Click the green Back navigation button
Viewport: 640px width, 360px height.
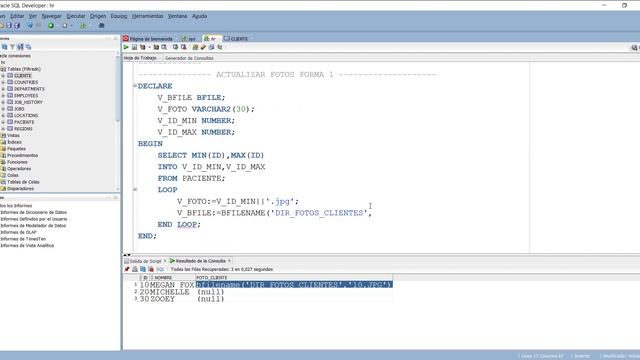pyautogui.click(x=51, y=25)
